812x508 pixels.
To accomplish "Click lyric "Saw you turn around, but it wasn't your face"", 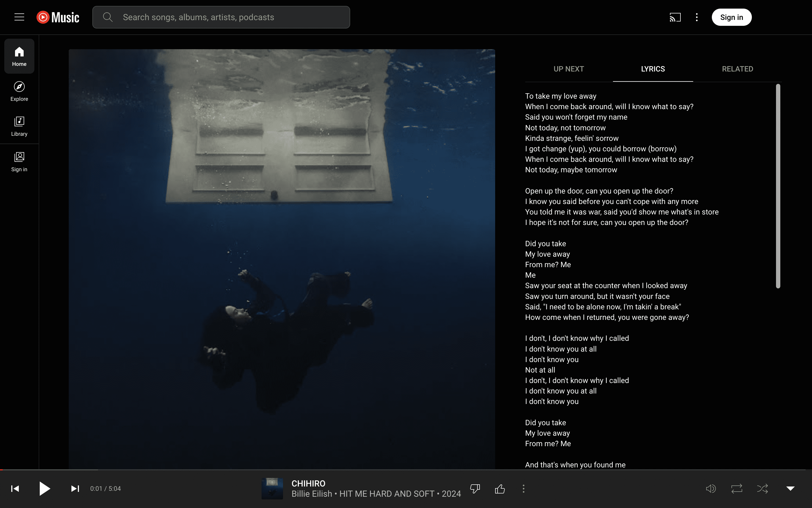I will [x=597, y=296].
